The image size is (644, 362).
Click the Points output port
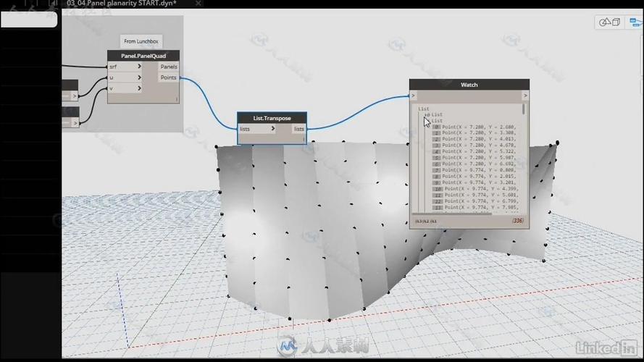[168, 77]
